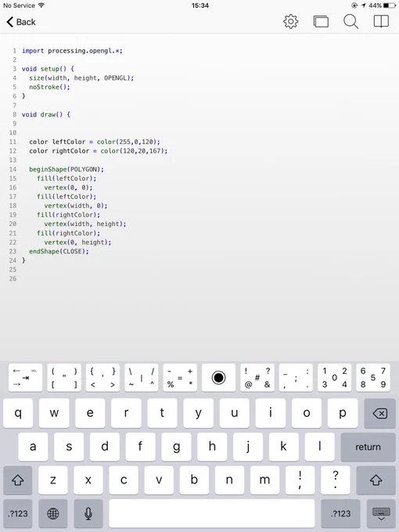Click 'vertex(width, height);' code line
The width and height of the screenshot is (399, 532).
coord(85,224)
